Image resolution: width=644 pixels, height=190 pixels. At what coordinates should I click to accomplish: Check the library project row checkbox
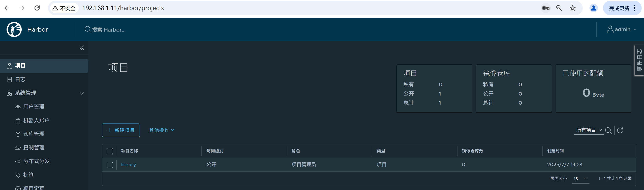click(x=110, y=165)
